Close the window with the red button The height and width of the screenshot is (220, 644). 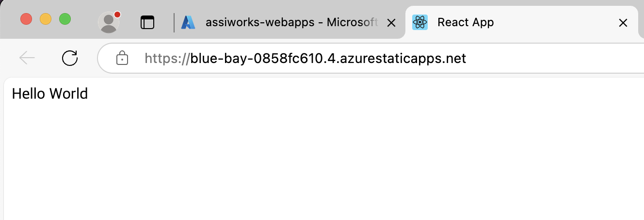[x=26, y=19]
